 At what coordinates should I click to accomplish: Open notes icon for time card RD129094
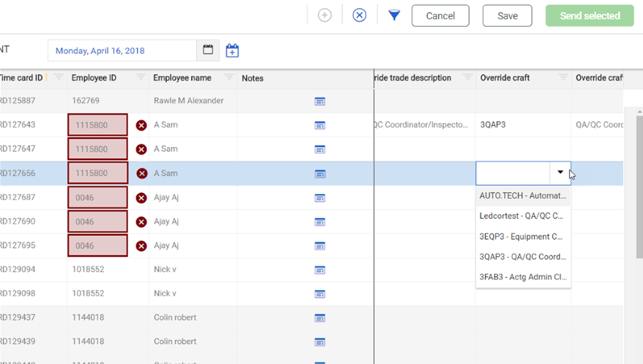click(320, 270)
